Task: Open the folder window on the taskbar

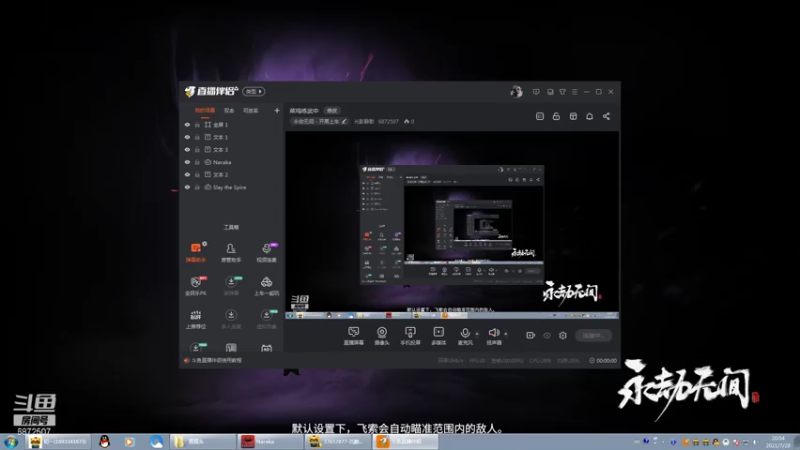Action: (x=203, y=442)
